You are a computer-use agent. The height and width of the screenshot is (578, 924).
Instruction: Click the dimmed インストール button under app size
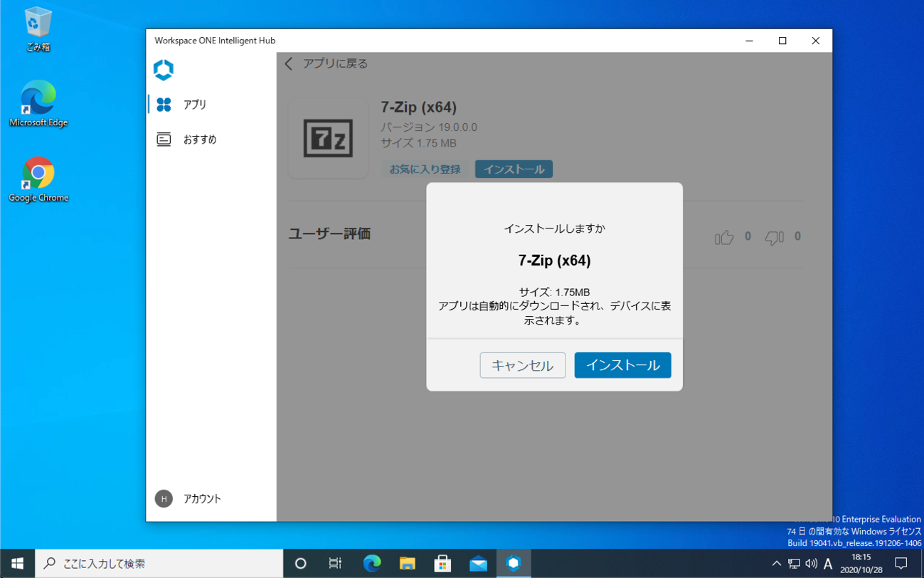click(514, 169)
